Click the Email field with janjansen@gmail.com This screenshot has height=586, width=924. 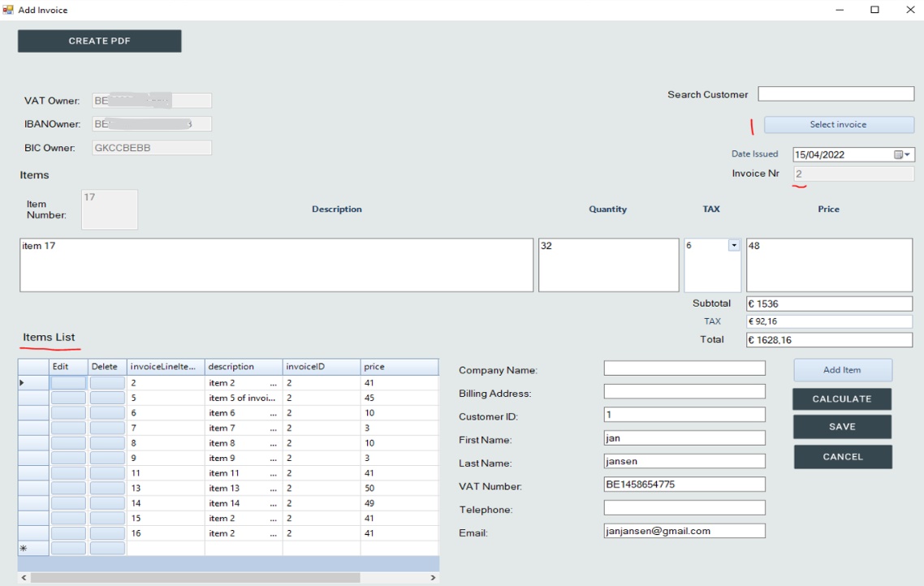click(x=684, y=531)
